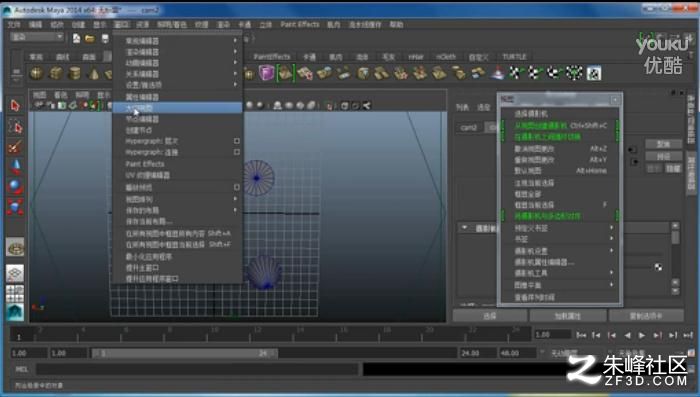Open scene using the folder icon
The height and width of the screenshot is (397, 700).
90,39
